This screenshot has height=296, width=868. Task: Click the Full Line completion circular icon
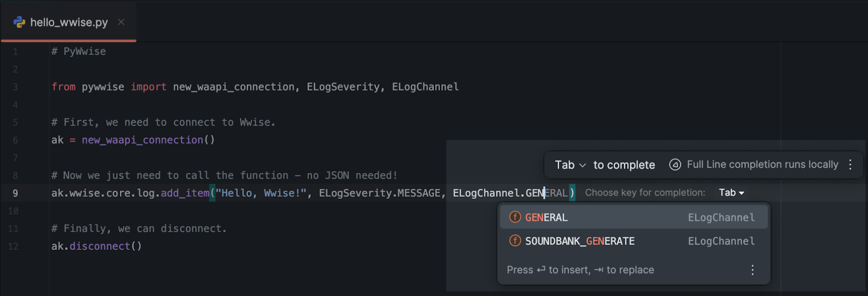675,165
